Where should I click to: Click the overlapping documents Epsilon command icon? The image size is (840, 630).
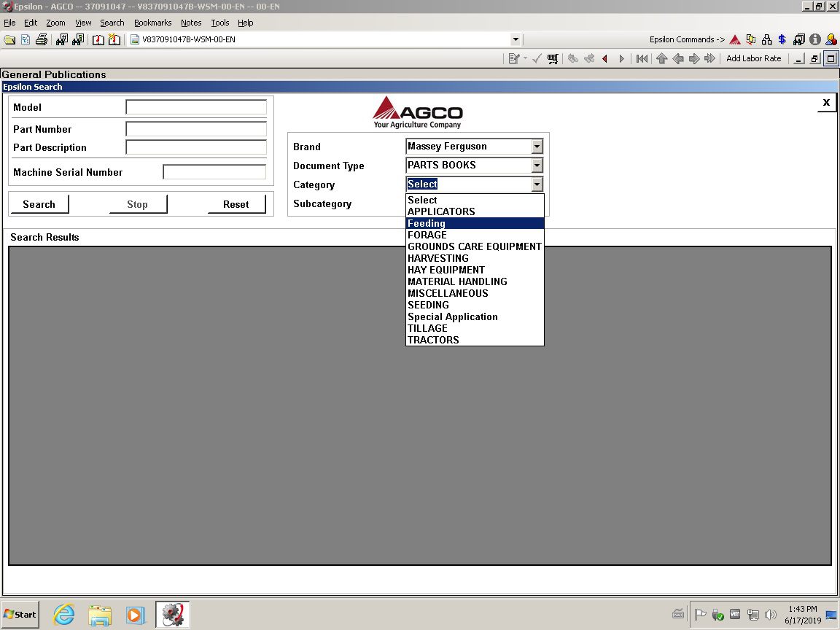751,39
